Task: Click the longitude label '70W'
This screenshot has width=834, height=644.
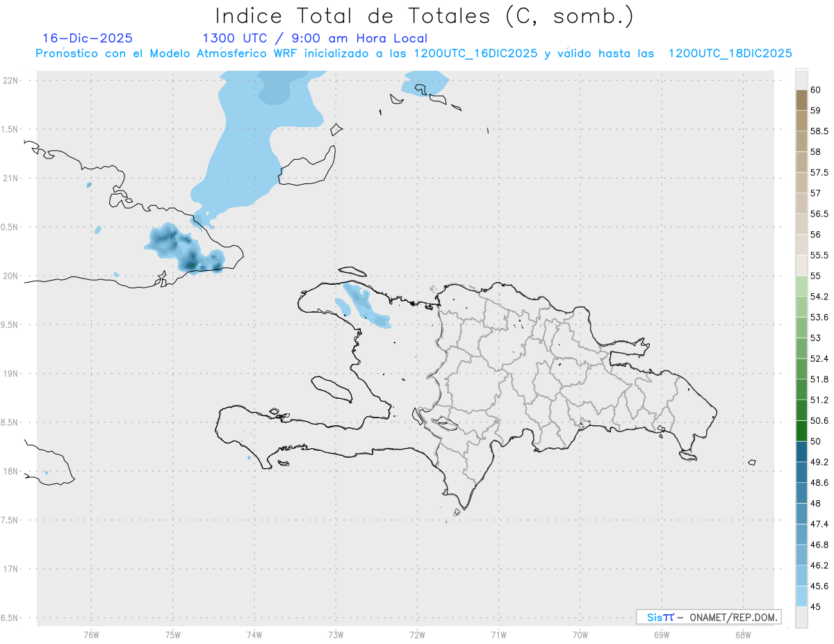Action: pyautogui.click(x=580, y=635)
